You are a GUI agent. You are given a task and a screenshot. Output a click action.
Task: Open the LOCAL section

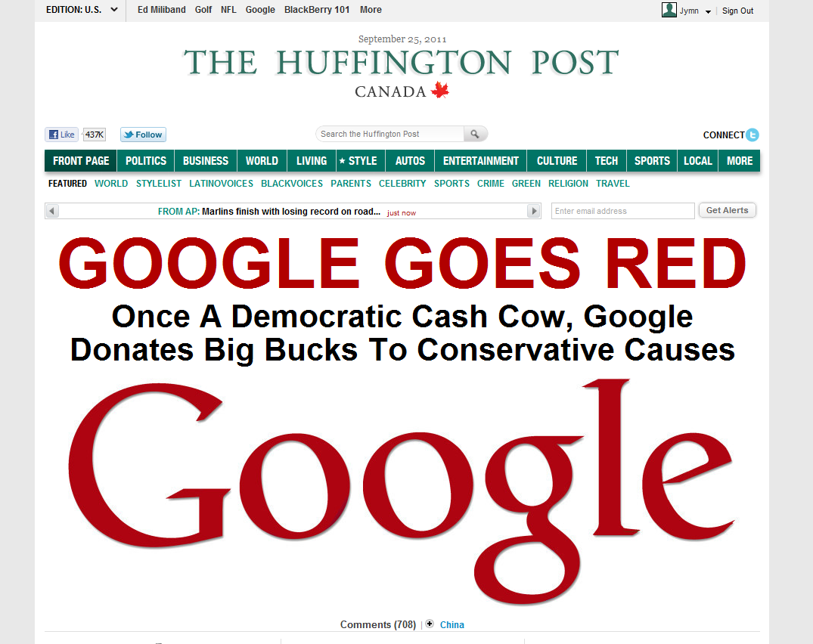click(698, 160)
